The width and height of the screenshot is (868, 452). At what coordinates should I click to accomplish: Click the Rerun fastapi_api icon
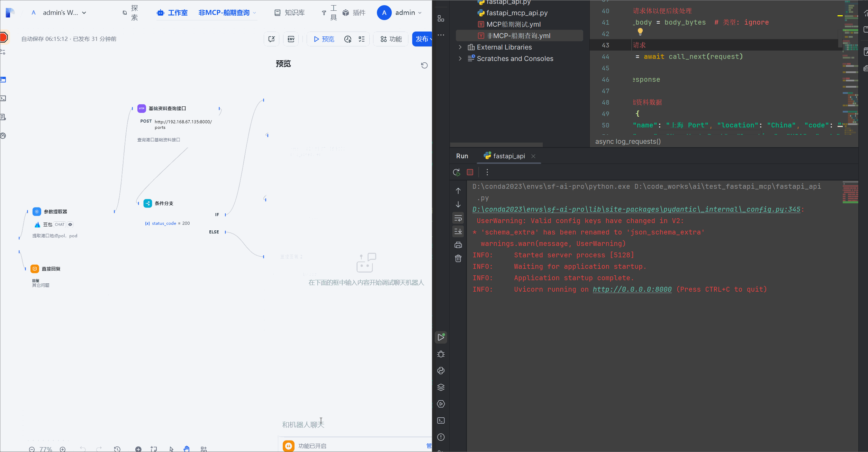pyautogui.click(x=456, y=172)
